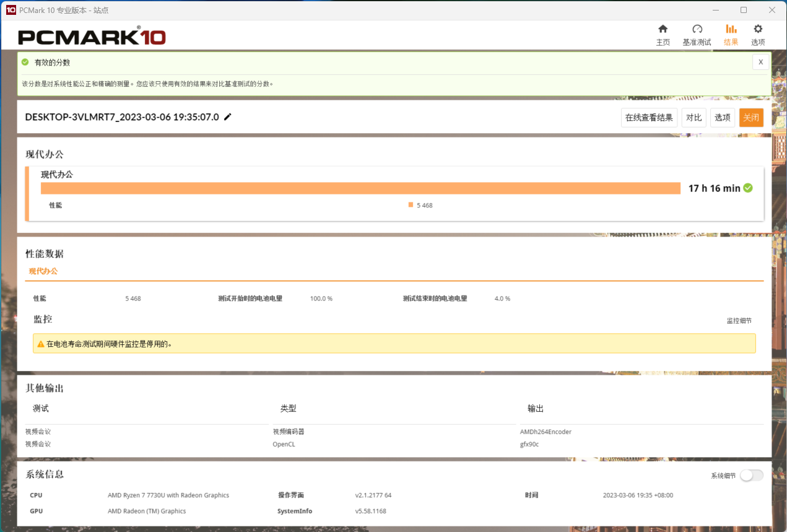
Task: Click the orange 现代办公 battery life bar
Action: point(361,188)
